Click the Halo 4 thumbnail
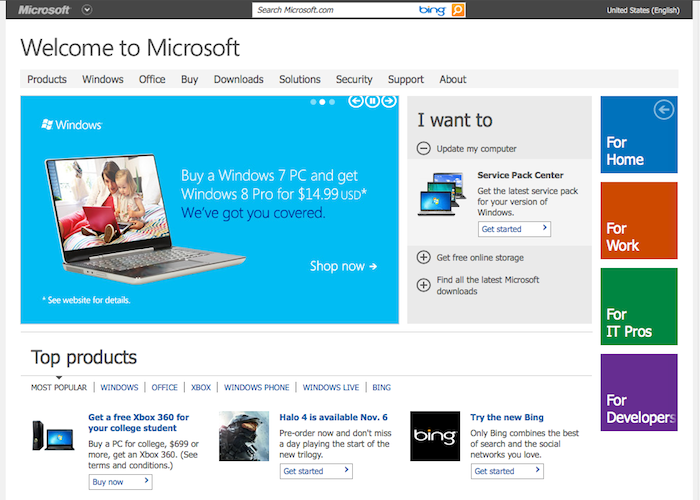This screenshot has height=500, width=700. point(244,436)
